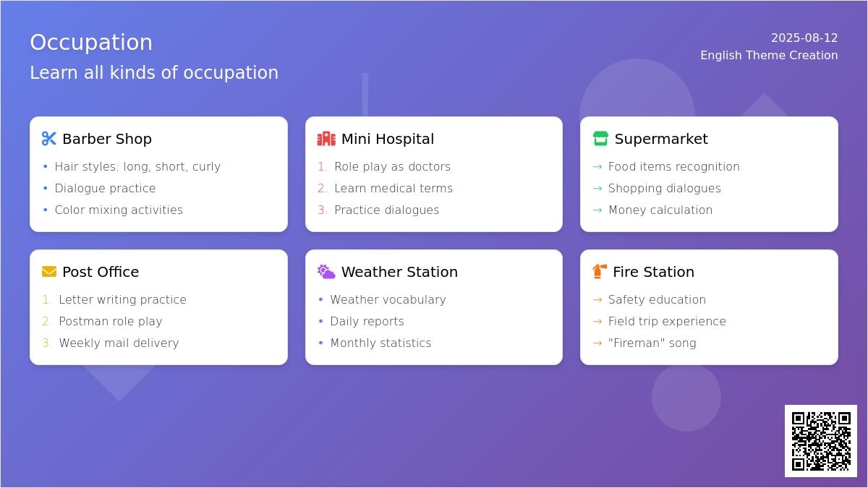Select 'Field trip experience' arrow item
Image resolution: width=868 pixels, height=488 pixels.
pyautogui.click(x=667, y=322)
